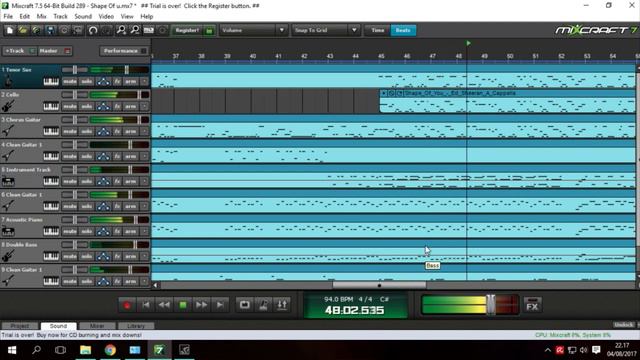Click the automation icon on Double Bass track
Image resolution: width=640 pixels, height=360 pixels.
pos(103,256)
